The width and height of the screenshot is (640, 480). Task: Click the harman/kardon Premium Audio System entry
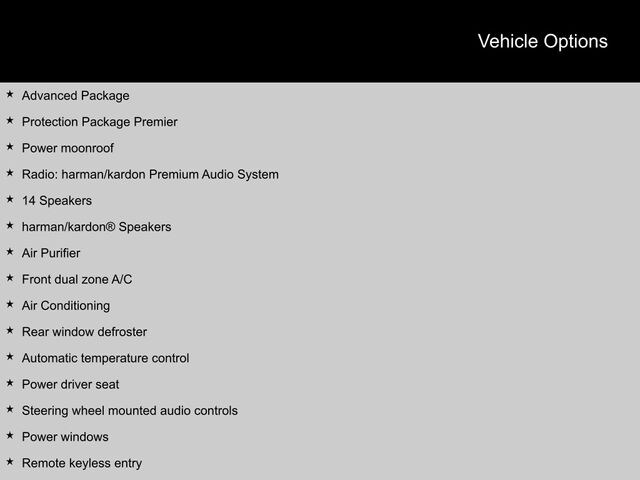(x=150, y=174)
